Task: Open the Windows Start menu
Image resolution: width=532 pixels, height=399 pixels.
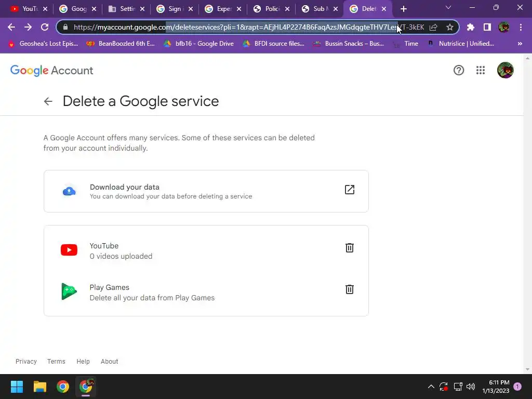Action: point(17,387)
